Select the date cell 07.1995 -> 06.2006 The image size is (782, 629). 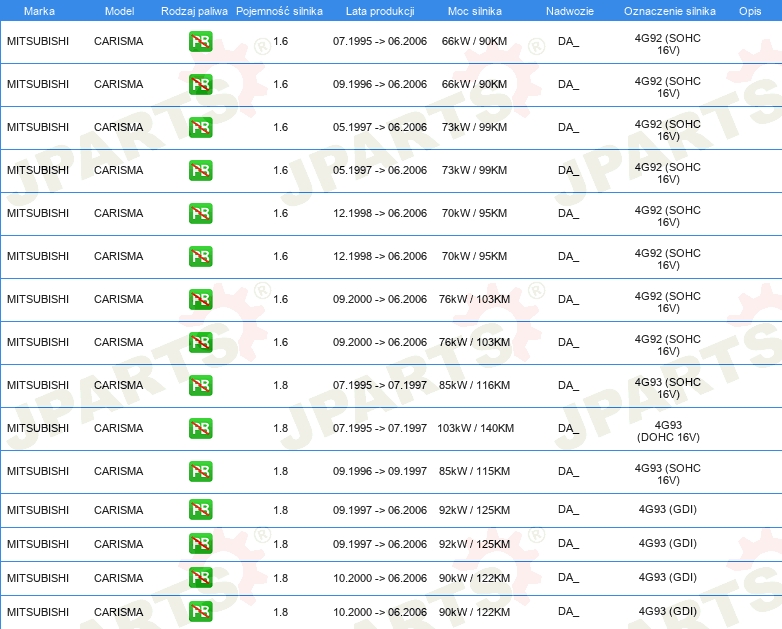coord(380,41)
